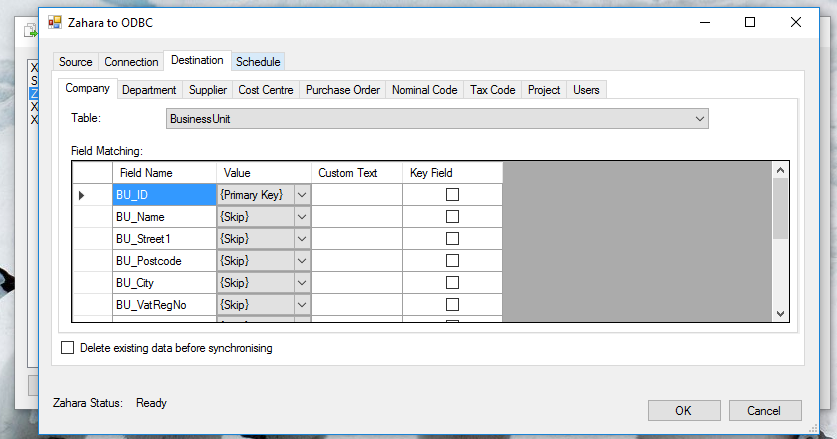The width and height of the screenshot is (837, 439).
Task: Tick Key Field checkbox for BU_City
Action: (x=452, y=282)
